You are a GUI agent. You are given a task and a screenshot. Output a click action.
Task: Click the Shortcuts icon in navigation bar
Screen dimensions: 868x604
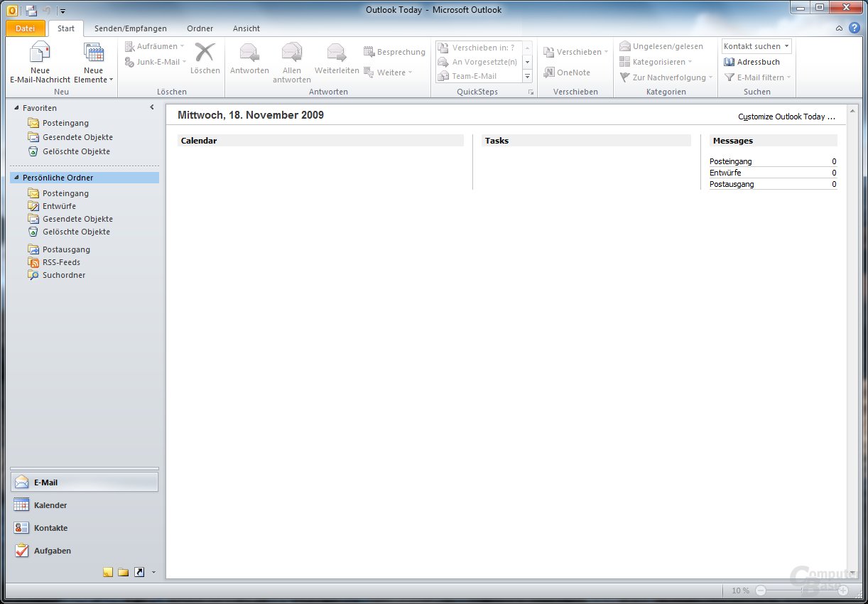tap(139, 572)
